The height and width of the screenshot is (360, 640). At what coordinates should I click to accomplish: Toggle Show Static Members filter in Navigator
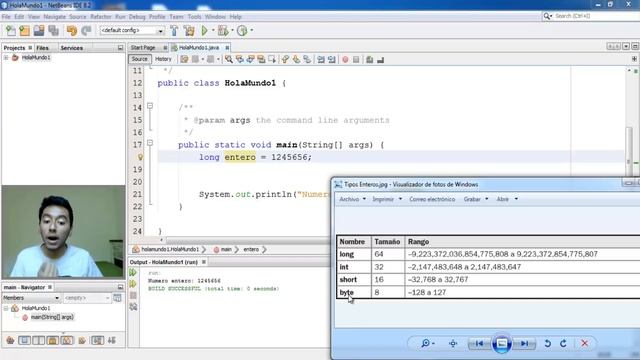coord(39,340)
